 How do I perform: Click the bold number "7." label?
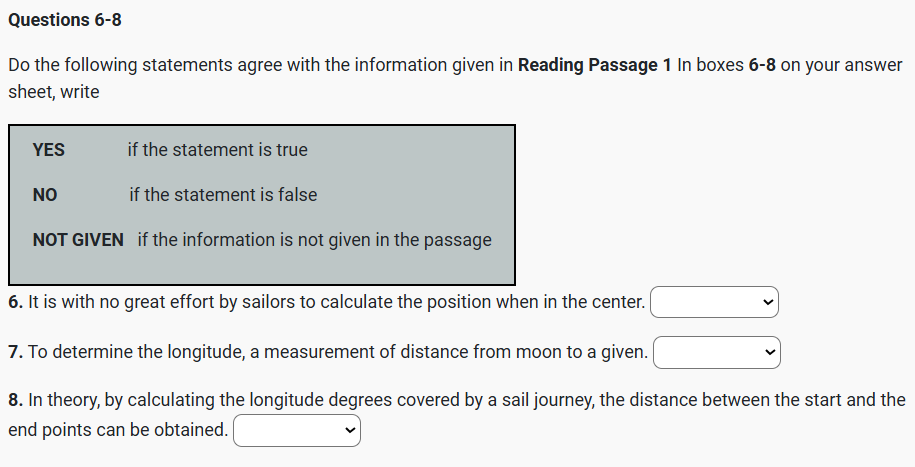(15, 352)
